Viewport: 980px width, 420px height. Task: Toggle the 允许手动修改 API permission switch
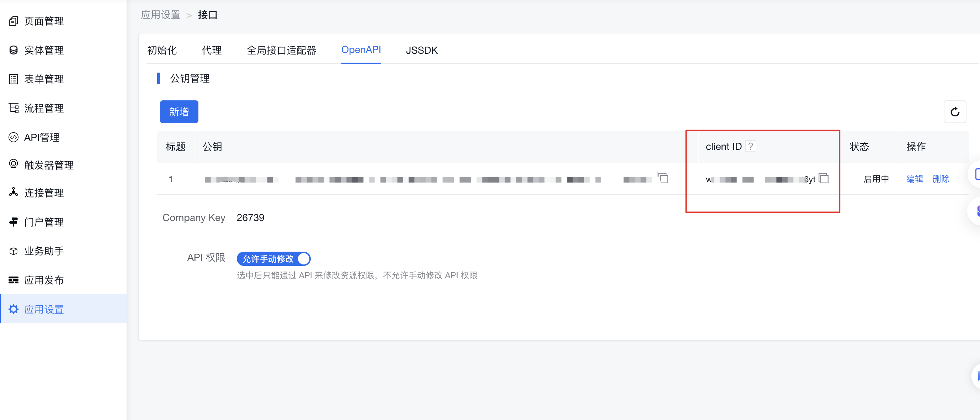click(x=273, y=259)
